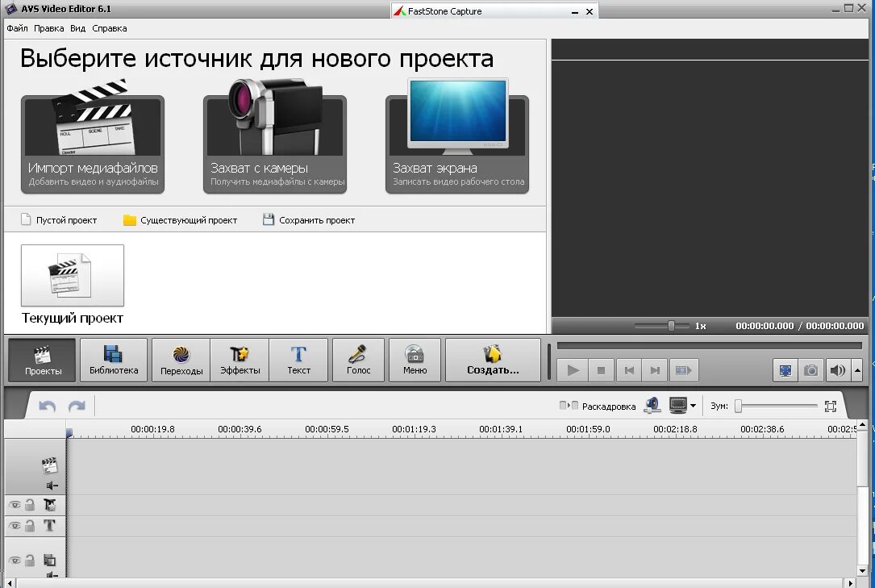Mute preview sound via speaker icon

(838, 370)
